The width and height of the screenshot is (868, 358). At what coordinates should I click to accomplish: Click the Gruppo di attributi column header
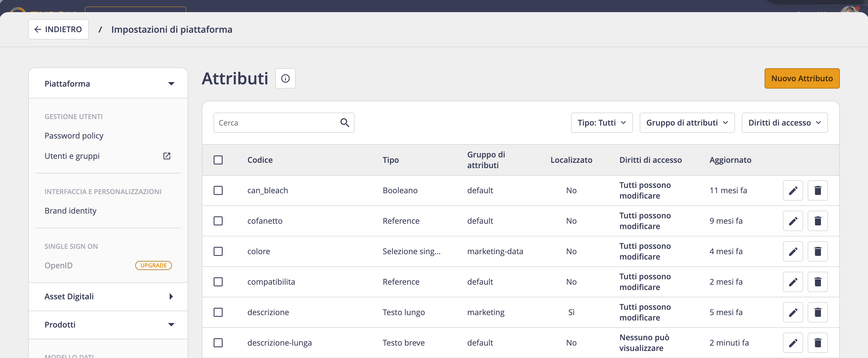(486, 160)
